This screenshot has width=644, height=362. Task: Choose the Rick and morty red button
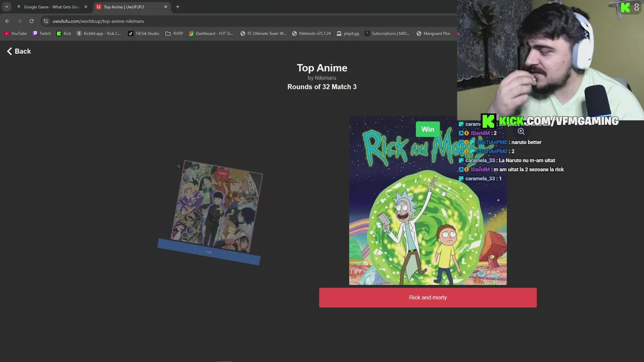tap(428, 298)
